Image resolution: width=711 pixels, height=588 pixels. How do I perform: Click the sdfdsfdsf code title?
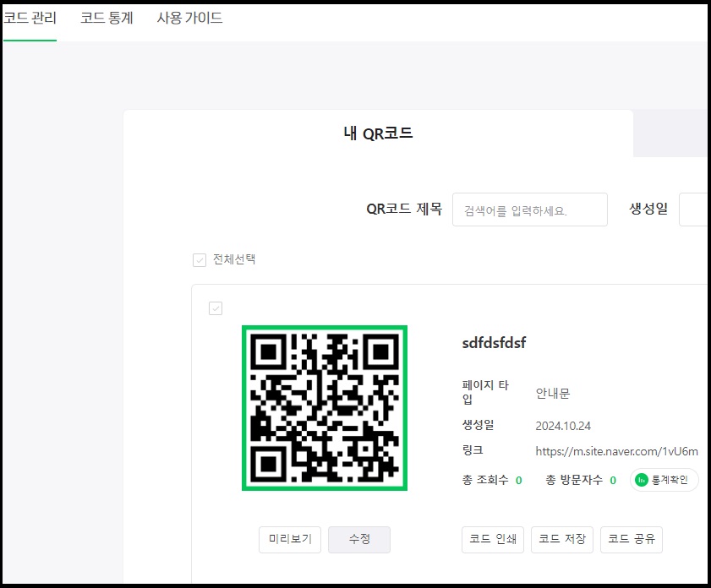pyautogui.click(x=494, y=343)
